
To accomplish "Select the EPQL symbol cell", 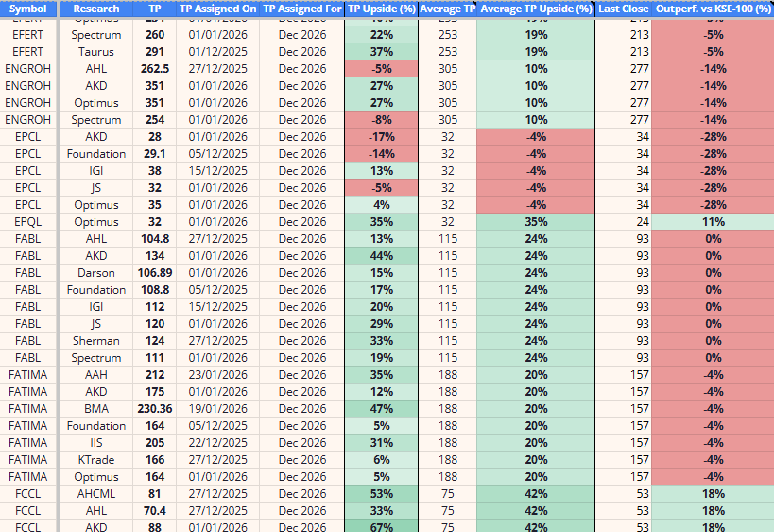I will click(x=28, y=222).
